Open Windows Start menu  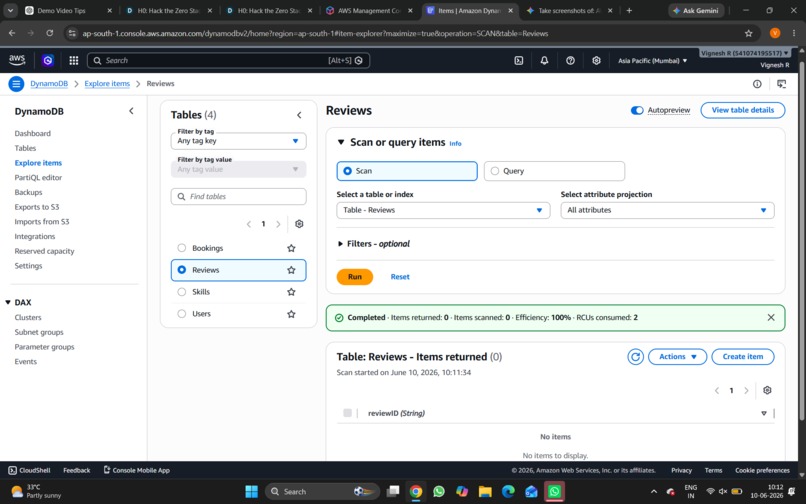(251, 491)
